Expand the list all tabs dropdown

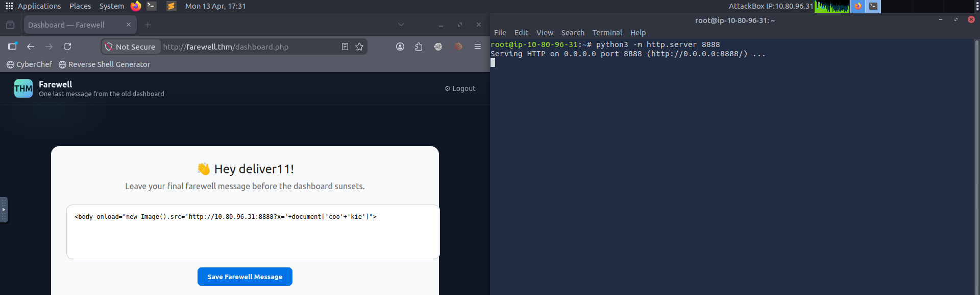pos(401,25)
